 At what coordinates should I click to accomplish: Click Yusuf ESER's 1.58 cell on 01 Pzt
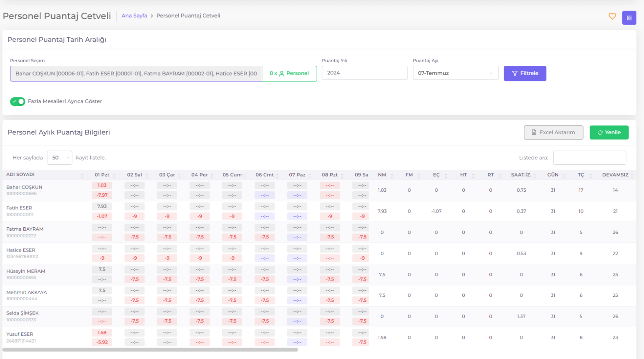[x=102, y=333]
